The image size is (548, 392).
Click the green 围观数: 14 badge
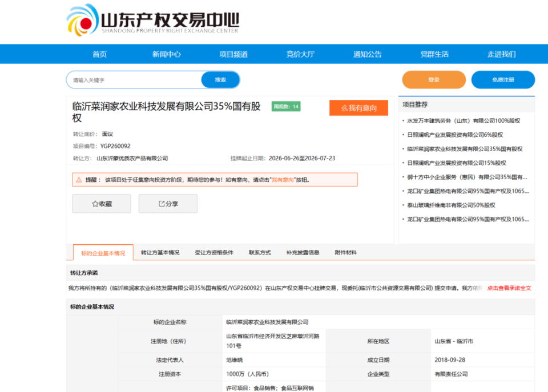[x=286, y=106]
